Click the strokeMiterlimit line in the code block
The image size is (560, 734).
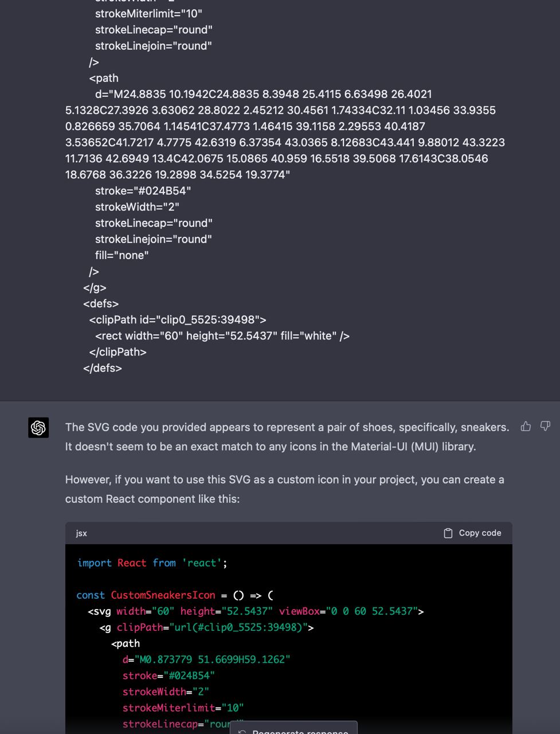(183, 708)
